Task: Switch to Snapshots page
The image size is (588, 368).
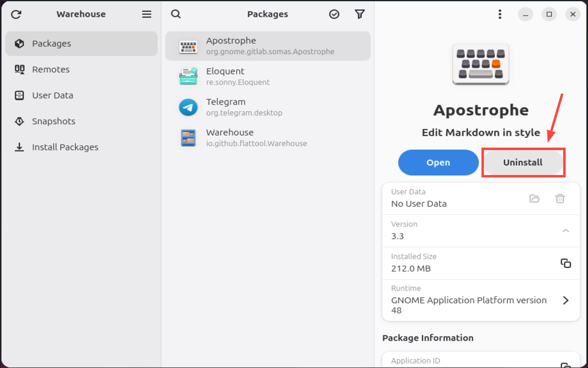Action: (53, 121)
